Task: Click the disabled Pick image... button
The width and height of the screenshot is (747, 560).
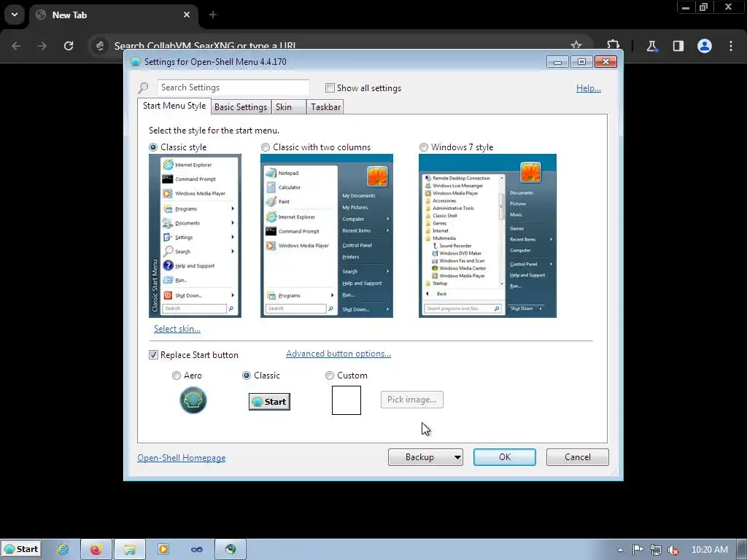Action: pos(411,400)
